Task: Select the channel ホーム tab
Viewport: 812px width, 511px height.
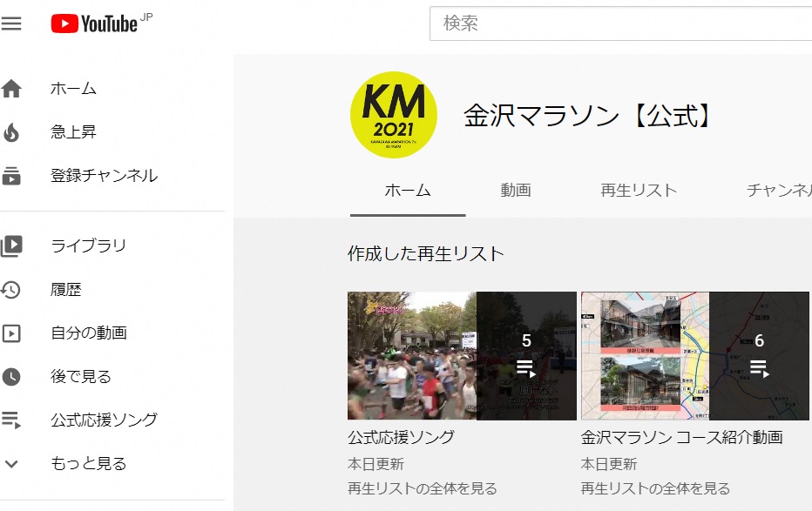Action: pos(408,191)
